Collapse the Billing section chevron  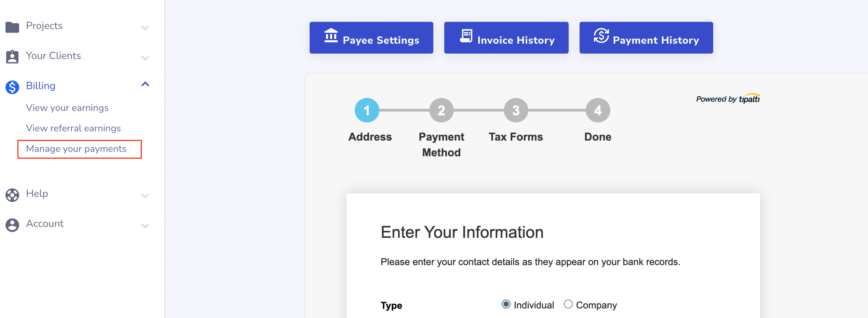pyautogui.click(x=146, y=84)
